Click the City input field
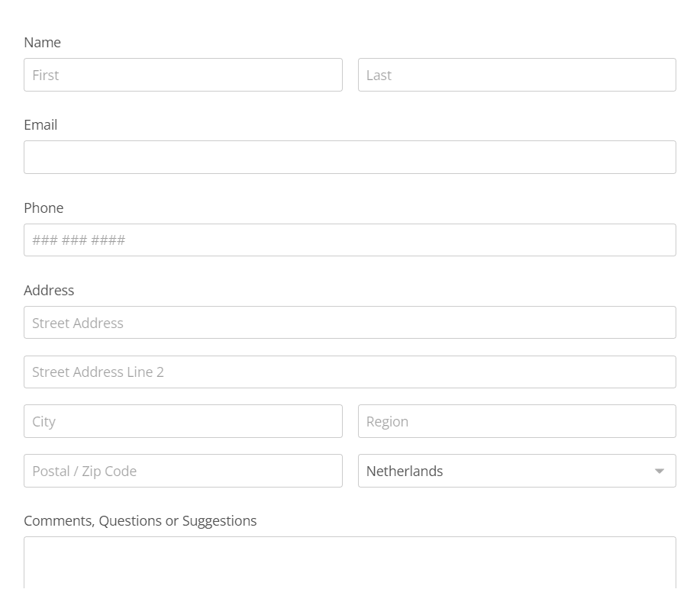 [x=182, y=420]
